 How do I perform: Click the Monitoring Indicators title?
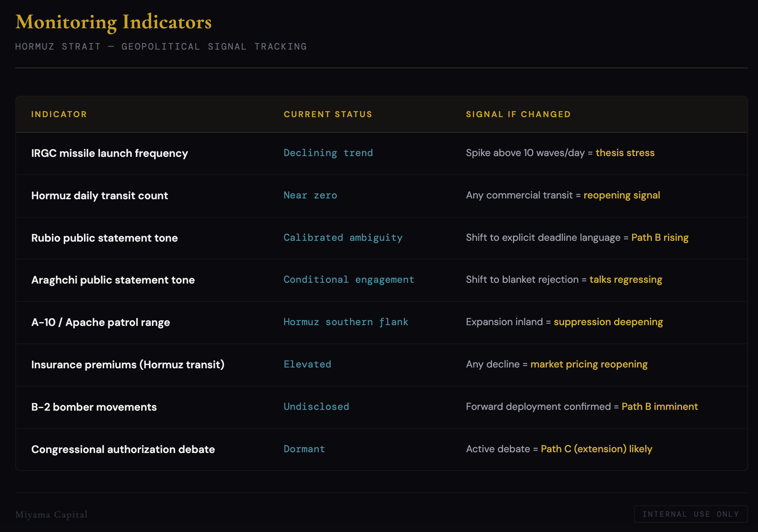113,22
